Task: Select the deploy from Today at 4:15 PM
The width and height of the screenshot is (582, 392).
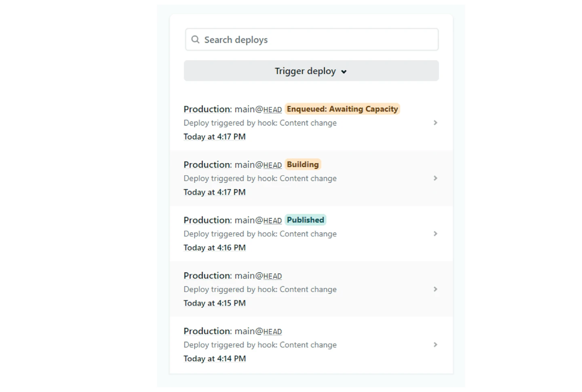Action: coord(215,303)
